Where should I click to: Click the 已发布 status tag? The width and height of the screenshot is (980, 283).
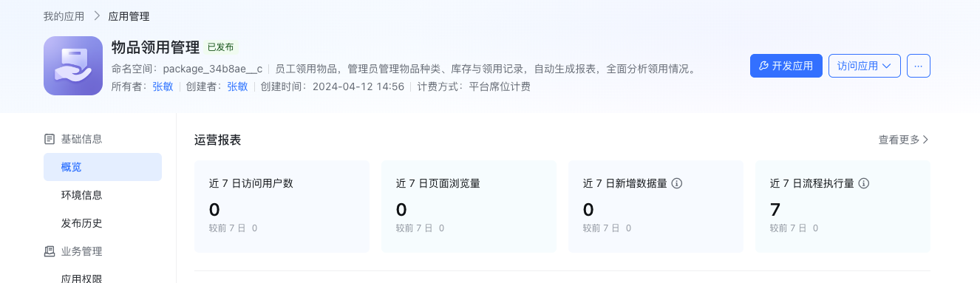pos(220,47)
